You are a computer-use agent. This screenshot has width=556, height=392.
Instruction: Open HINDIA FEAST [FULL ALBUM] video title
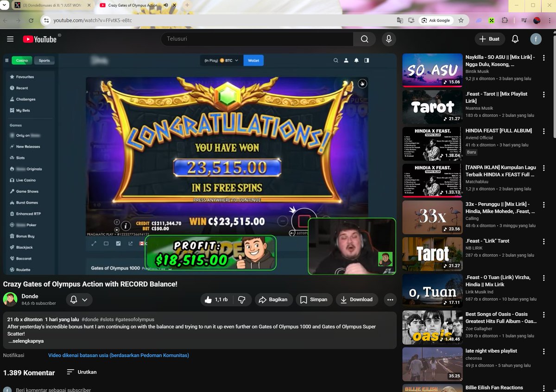pos(499,131)
